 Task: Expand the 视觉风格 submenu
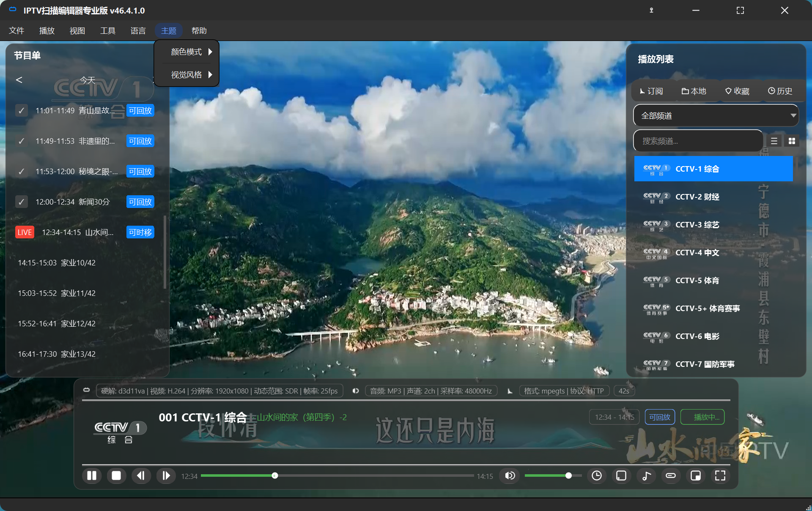pyautogui.click(x=187, y=75)
